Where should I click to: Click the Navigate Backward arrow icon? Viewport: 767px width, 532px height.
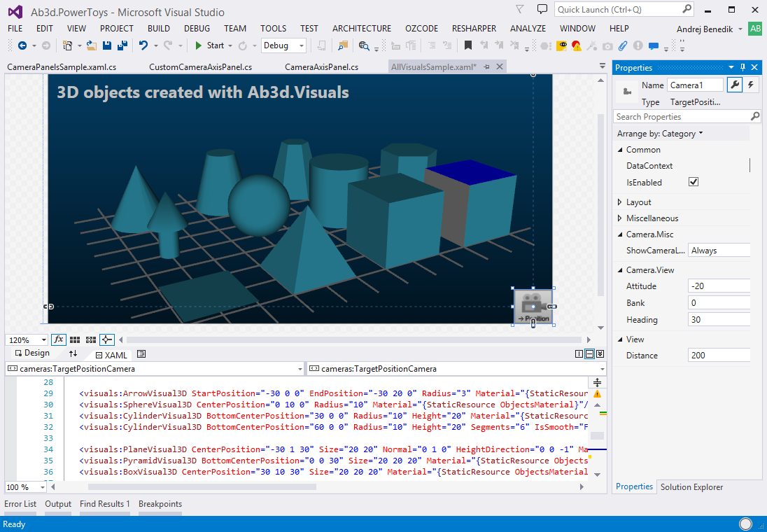(x=22, y=45)
